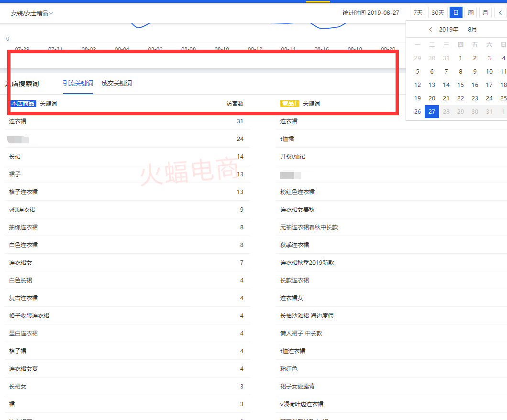
Task: Switch to the 周 weekly view
Action: coord(471,13)
